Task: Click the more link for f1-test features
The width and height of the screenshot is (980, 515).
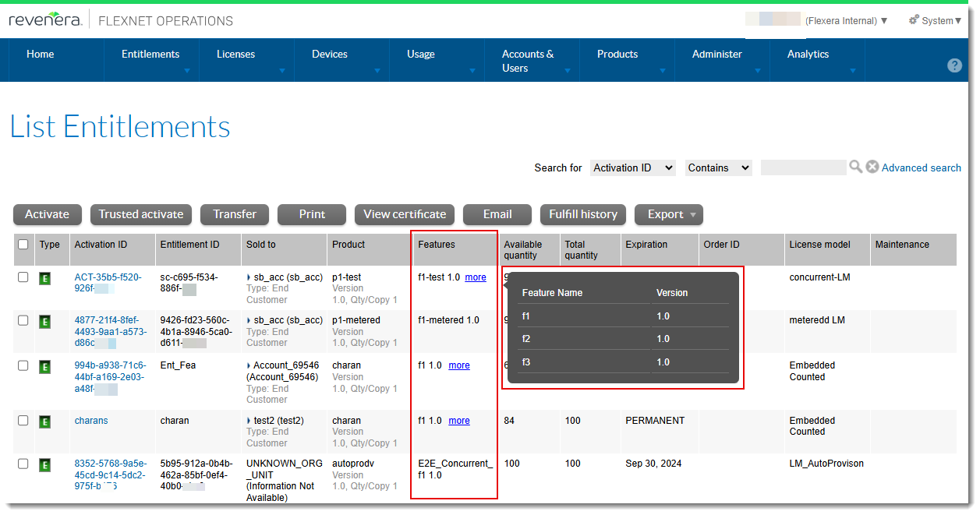Action: [x=476, y=277]
